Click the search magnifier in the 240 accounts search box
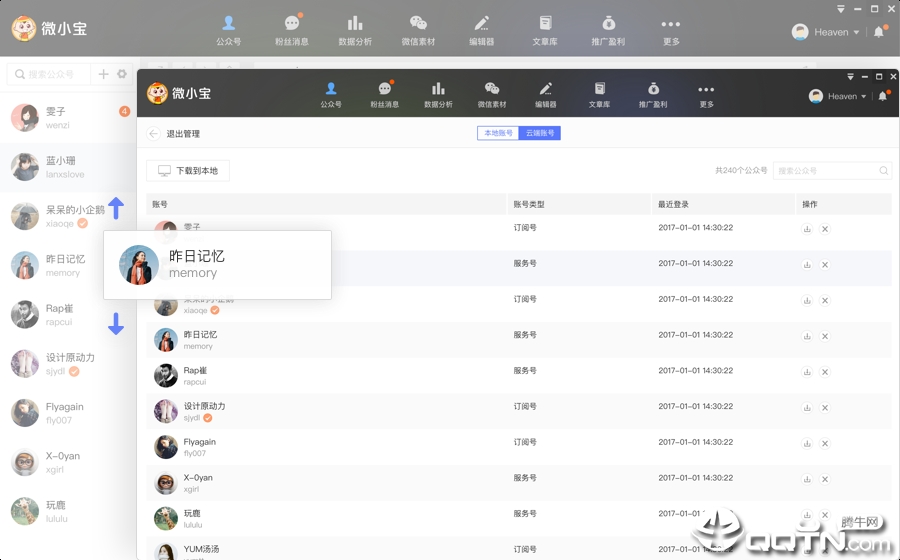This screenshot has width=900, height=560. coord(883,170)
